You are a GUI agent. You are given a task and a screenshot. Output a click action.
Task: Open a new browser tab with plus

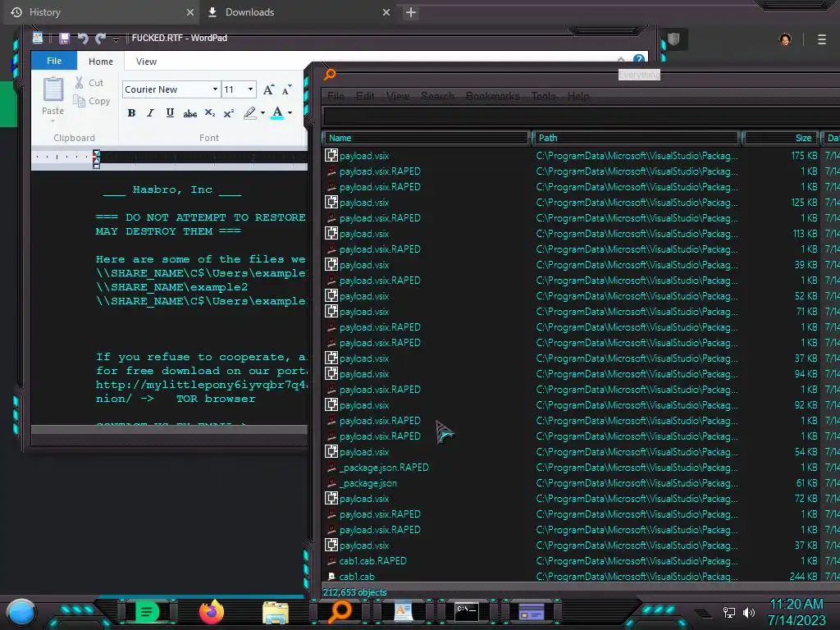[x=411, y=12]
